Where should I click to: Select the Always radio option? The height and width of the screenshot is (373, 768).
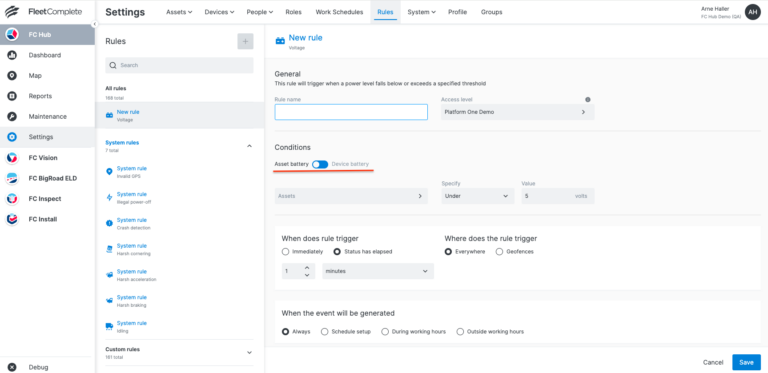(x=286, y=331)
